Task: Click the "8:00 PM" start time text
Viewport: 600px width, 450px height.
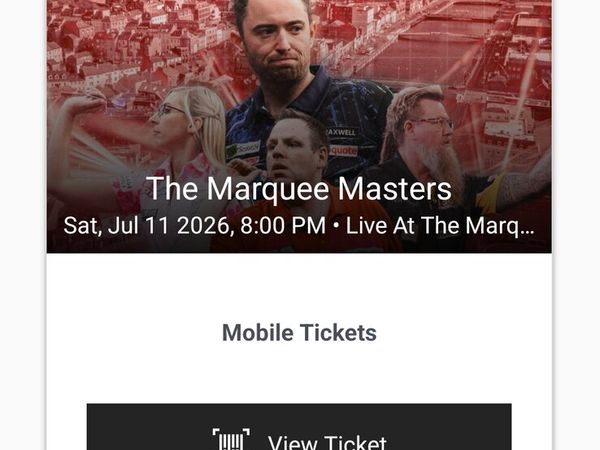Action: 282,226
